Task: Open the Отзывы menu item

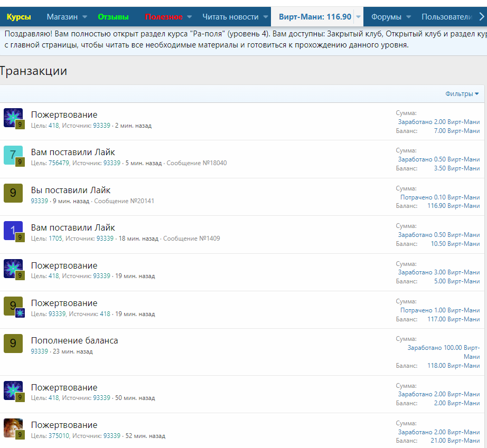Action: pos(113,17)
